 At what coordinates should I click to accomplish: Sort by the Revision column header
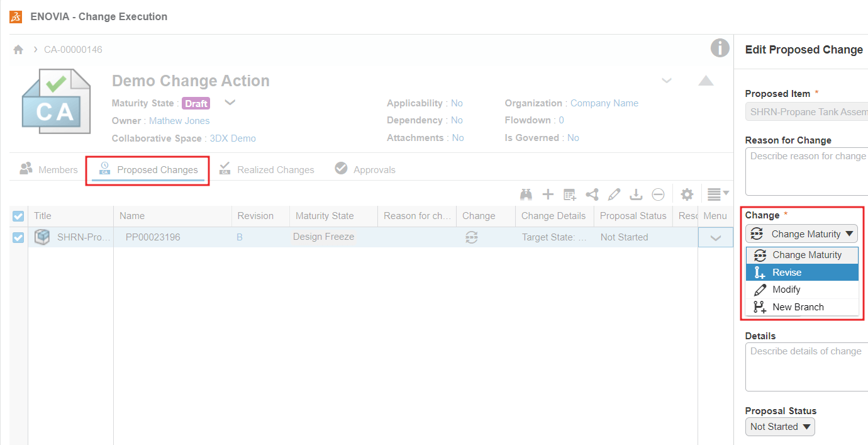pyautogui.click(x=260, y=216)
